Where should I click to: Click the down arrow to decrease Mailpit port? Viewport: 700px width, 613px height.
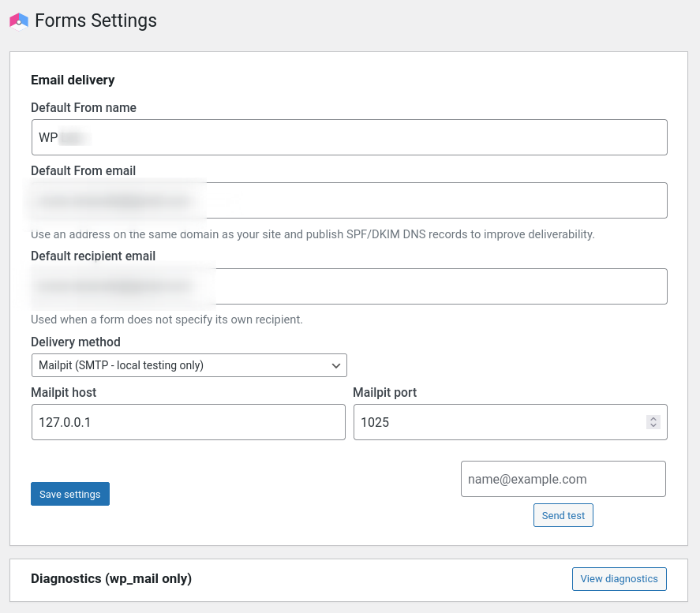tap(653, 426)
